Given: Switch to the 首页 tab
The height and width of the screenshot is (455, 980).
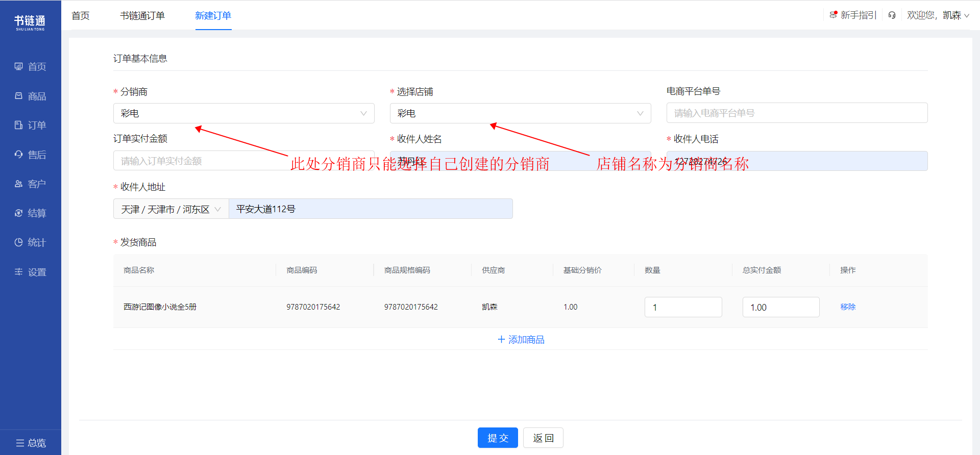Looking at the screenshot, I should pyautogui.click(x=81, y=15).
